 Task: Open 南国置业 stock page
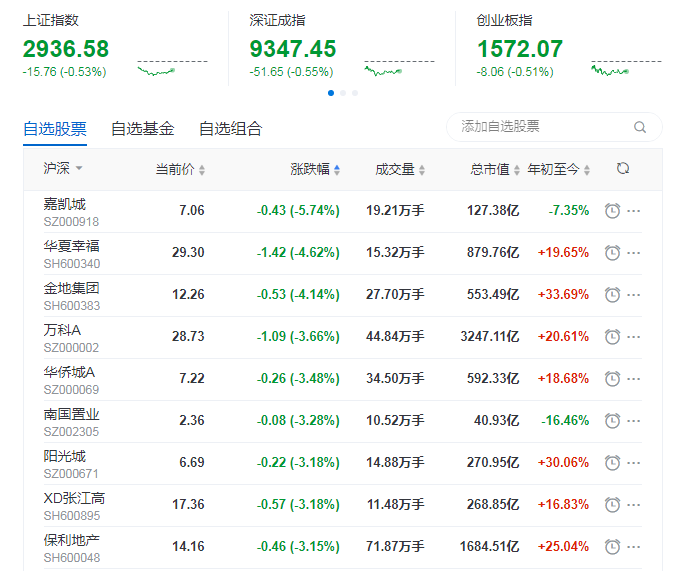(72, 414)
